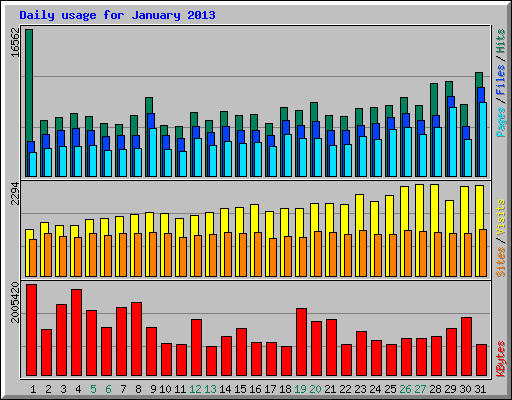Click day 31 on the x-axis
This screenshot has width=512, height=400.
pos(480,389)
